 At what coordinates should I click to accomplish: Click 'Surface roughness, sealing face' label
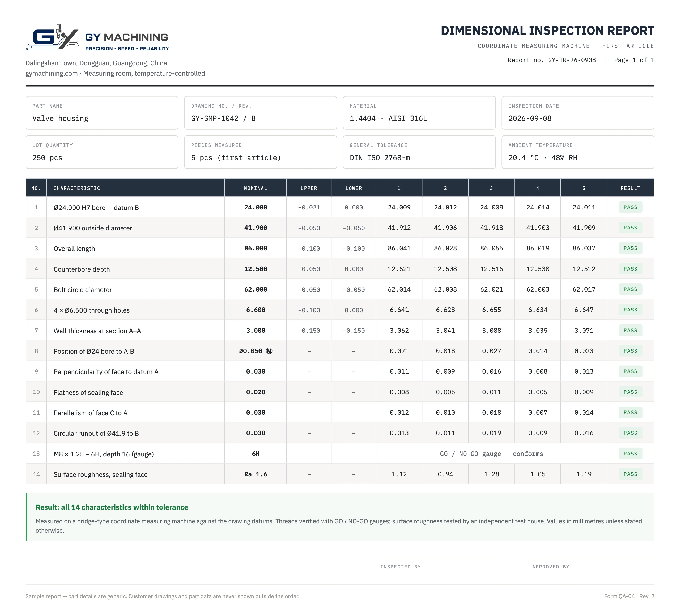point(100,475)
